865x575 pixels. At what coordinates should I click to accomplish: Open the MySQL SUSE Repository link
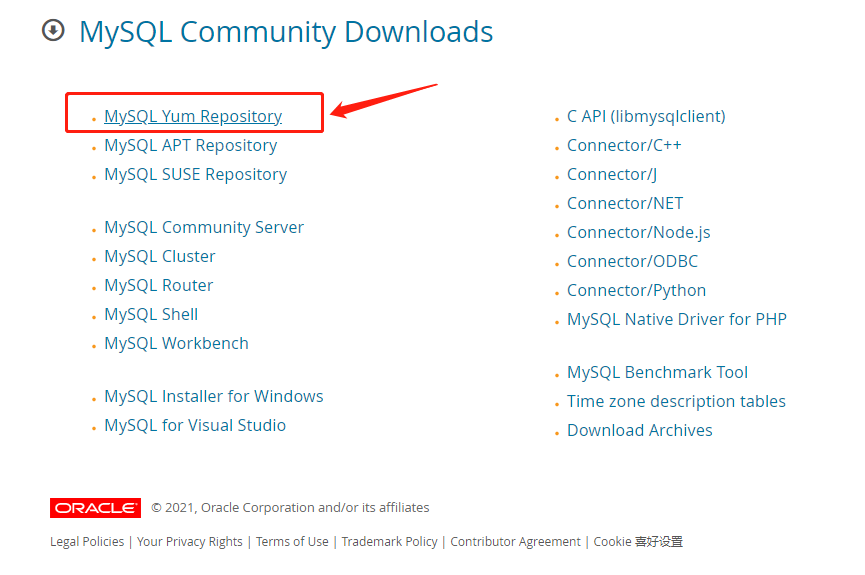(x=196, y=174)
